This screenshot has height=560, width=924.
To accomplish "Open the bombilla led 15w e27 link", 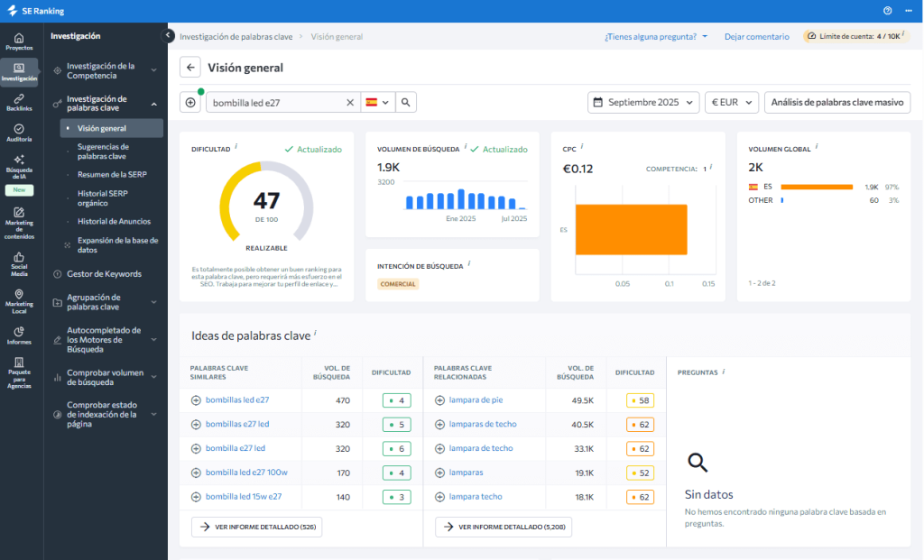I will 244,496.
